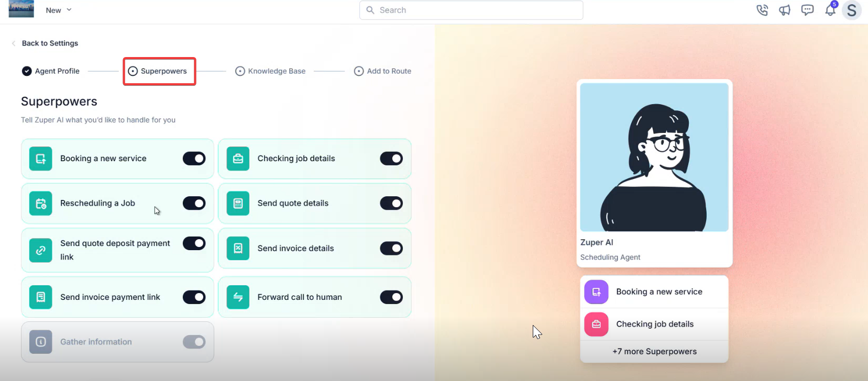Screen dimensions: 868x381
Task: Click the back arrow next to Back to Settings
Action: pyautogui.click(x=14, y=43)
